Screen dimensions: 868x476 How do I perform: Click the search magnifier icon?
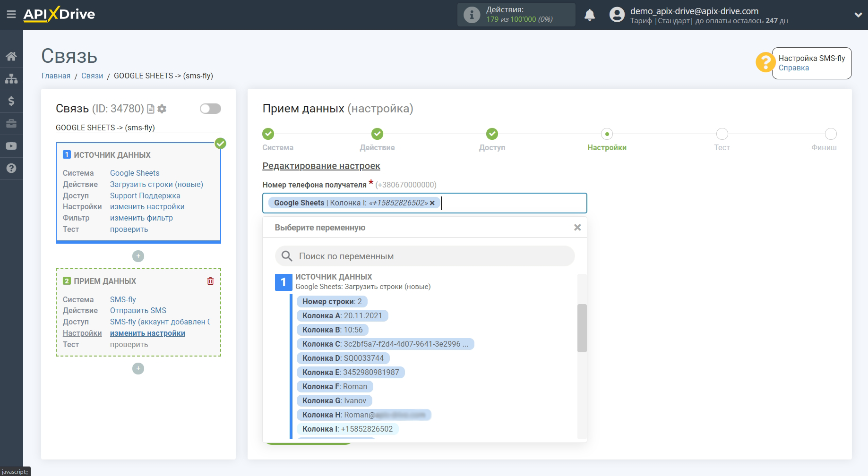tap(287, 256)
